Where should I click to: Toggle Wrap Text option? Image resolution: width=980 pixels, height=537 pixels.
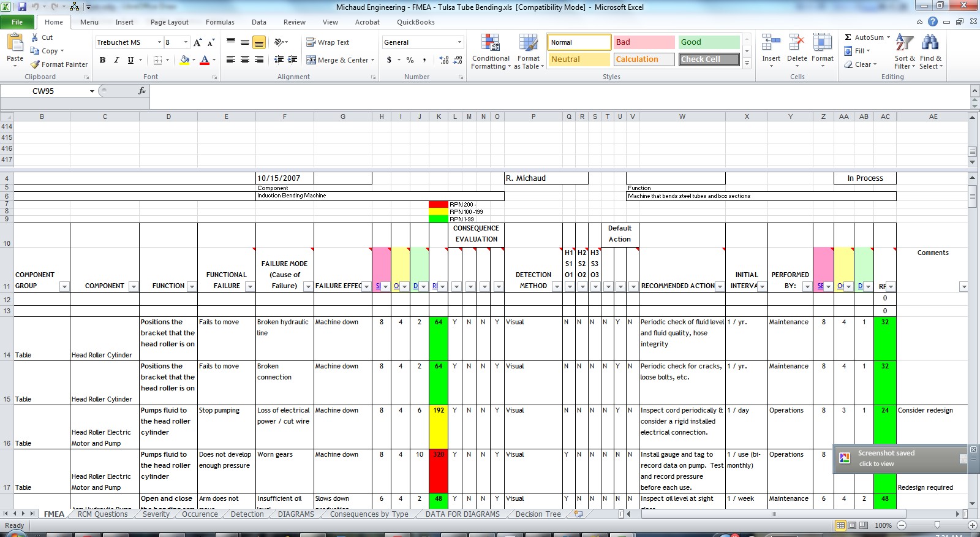tap(328, 42)
